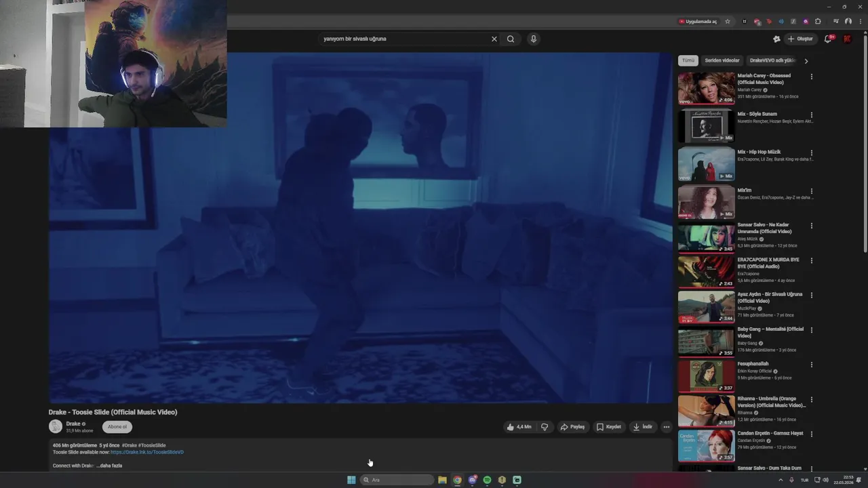This screenshot has height=488, width=868.
Task: Open Drake's channel avatar
Action: (x=56, y=426)
